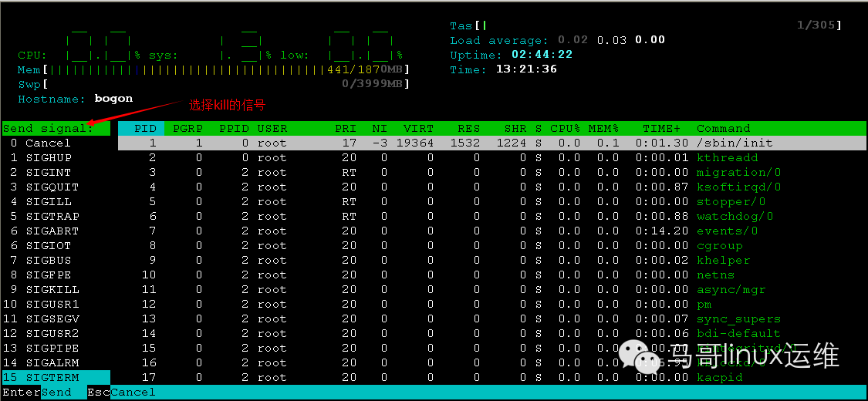
Task: Select the /sbin/init process row
Action: [x=492, y=143]
